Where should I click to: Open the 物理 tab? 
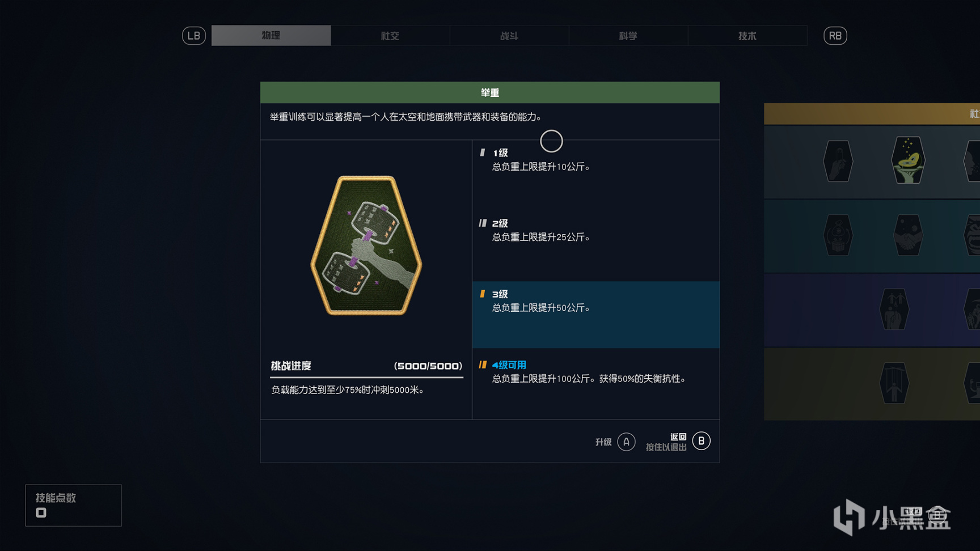click(271, 36)
